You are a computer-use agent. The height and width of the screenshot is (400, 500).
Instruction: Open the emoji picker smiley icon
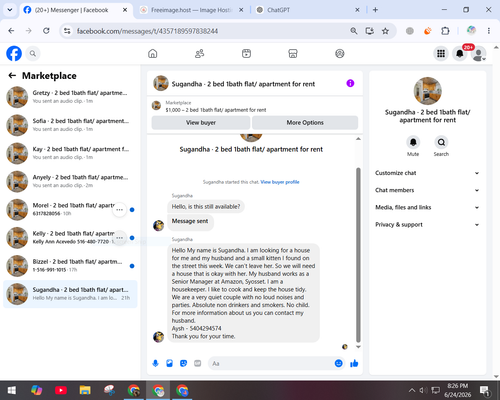tap(338, 363)
